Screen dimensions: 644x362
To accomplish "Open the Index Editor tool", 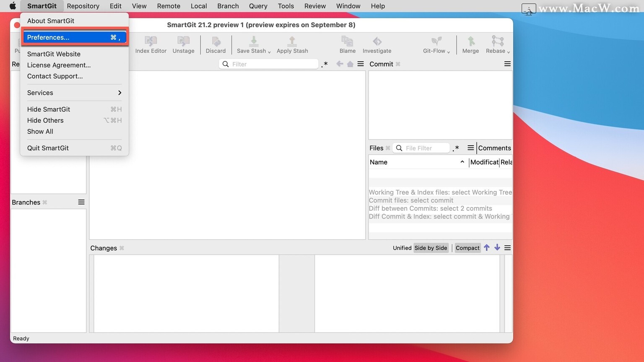I will coord(151,45).
